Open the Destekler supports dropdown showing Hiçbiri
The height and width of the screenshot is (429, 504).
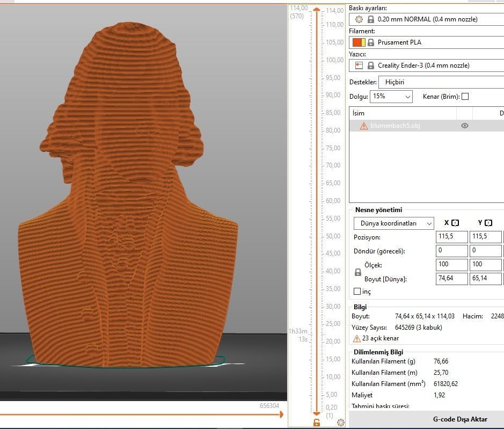click(x=441, y=82)
